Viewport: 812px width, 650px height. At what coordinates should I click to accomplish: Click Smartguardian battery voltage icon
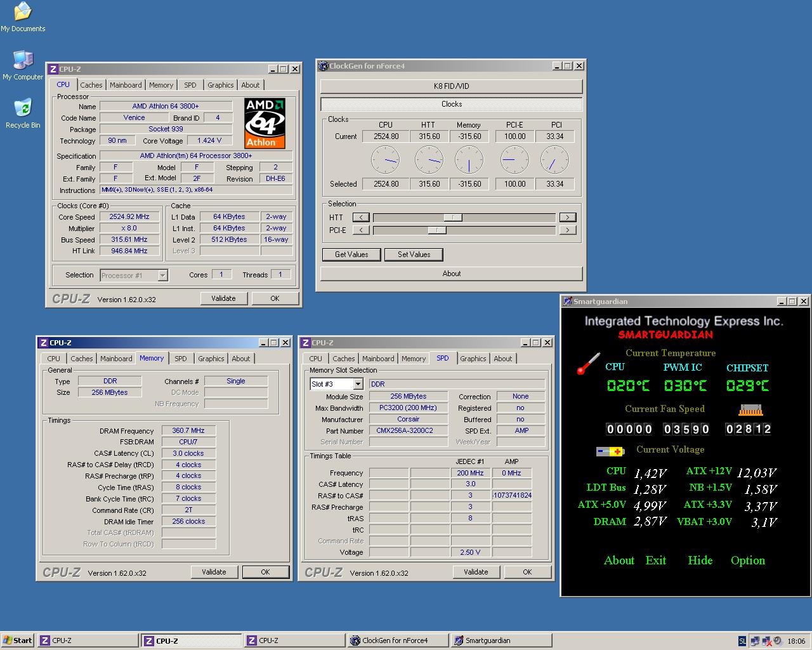point(610,451)
